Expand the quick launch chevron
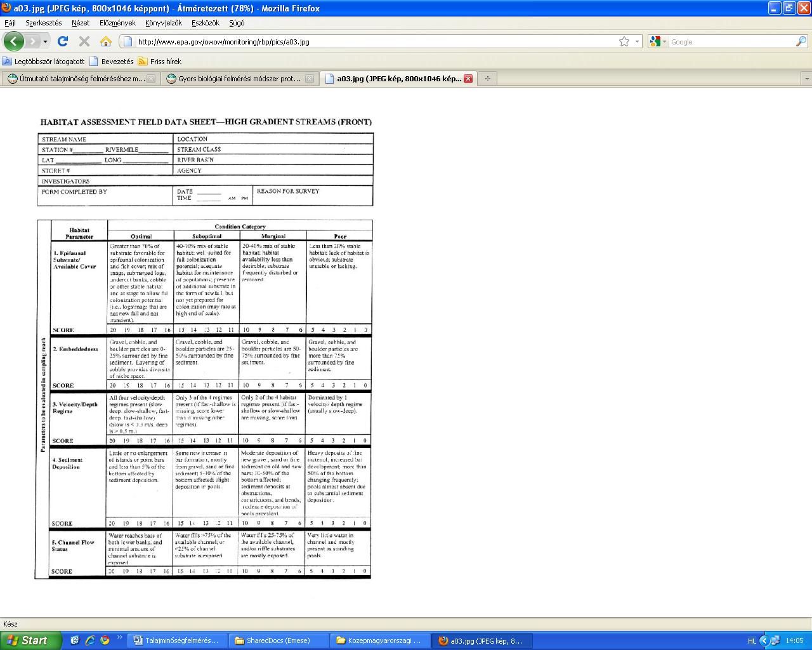 pyautogui.click(x=119, y=638)
